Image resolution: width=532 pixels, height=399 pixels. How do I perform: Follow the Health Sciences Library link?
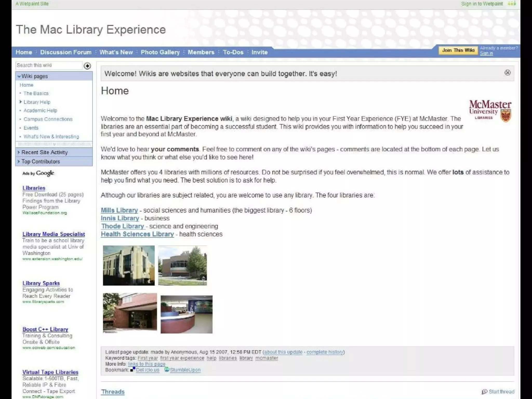click(x=137, y=234)
